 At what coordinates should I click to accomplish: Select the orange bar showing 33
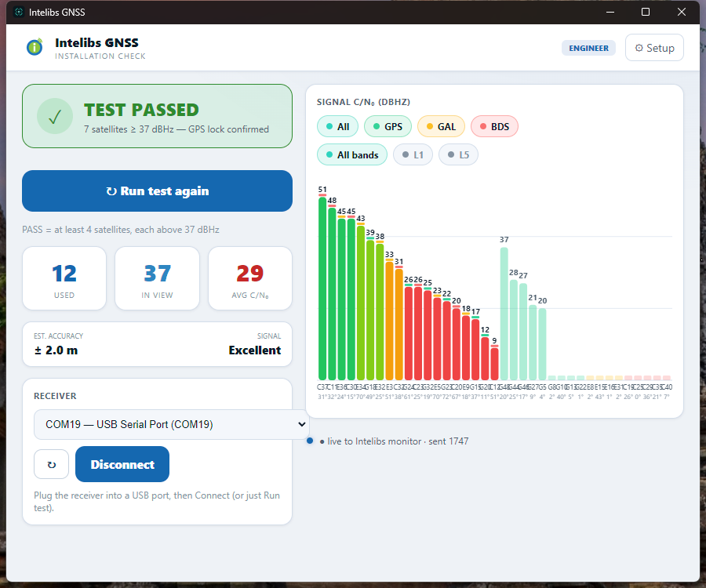click(389, 321)
